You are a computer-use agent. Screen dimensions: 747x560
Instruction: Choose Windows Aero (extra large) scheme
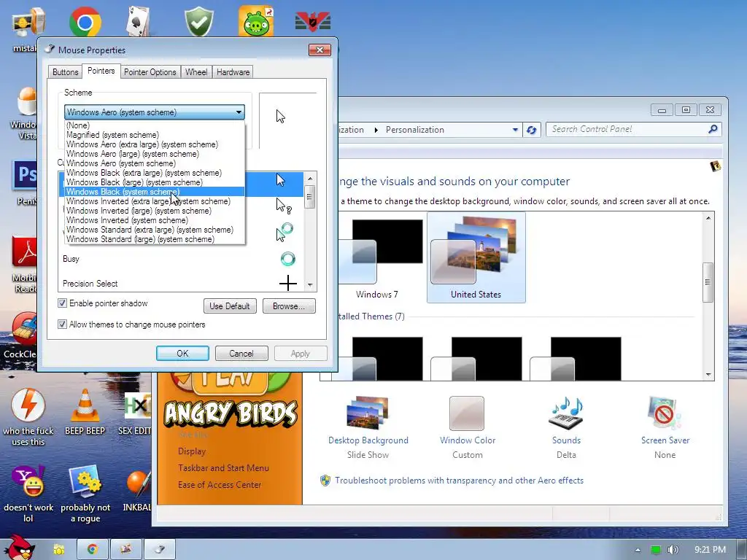[x=155, y=144]
